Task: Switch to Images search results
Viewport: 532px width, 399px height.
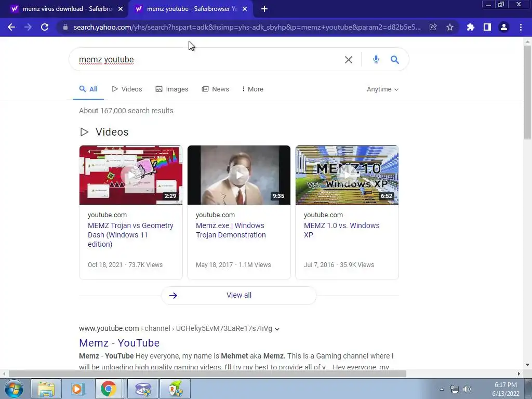Action: [x=171, y=89]
